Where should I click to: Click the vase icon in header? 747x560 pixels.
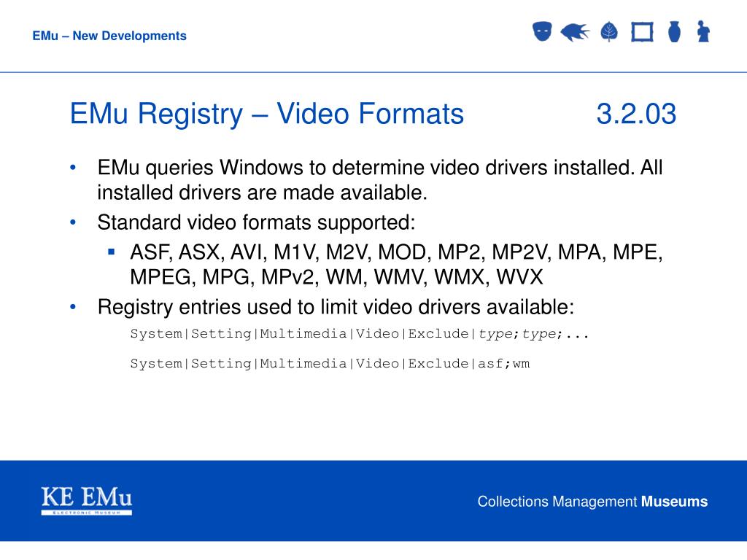674,32
